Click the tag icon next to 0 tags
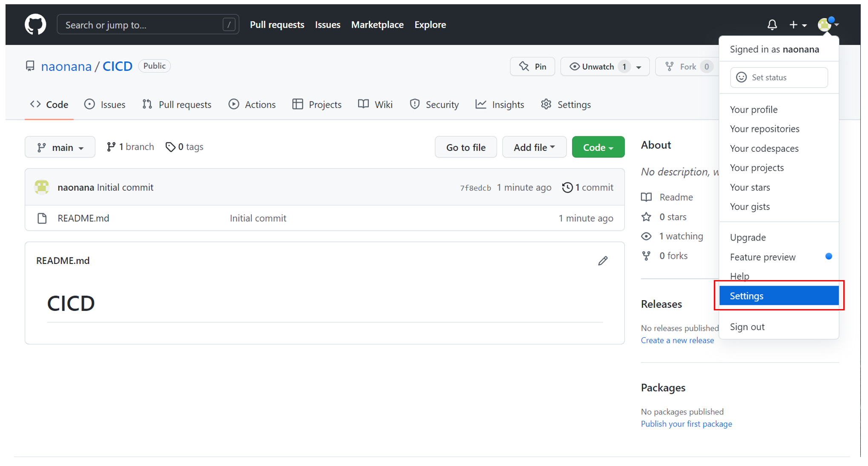868x466 pixels. [170, 147]
